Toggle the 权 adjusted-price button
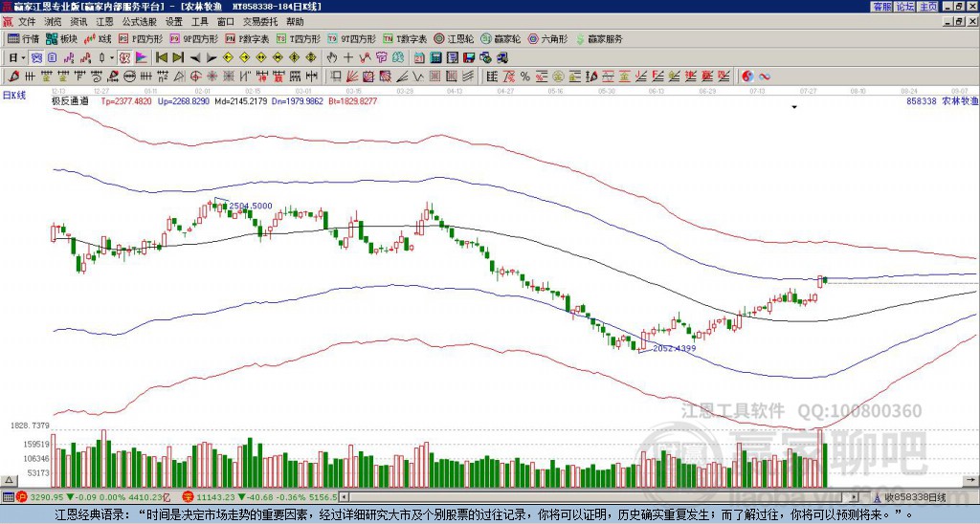Viewport: 980px width, 524px height. tap(124, 58)
